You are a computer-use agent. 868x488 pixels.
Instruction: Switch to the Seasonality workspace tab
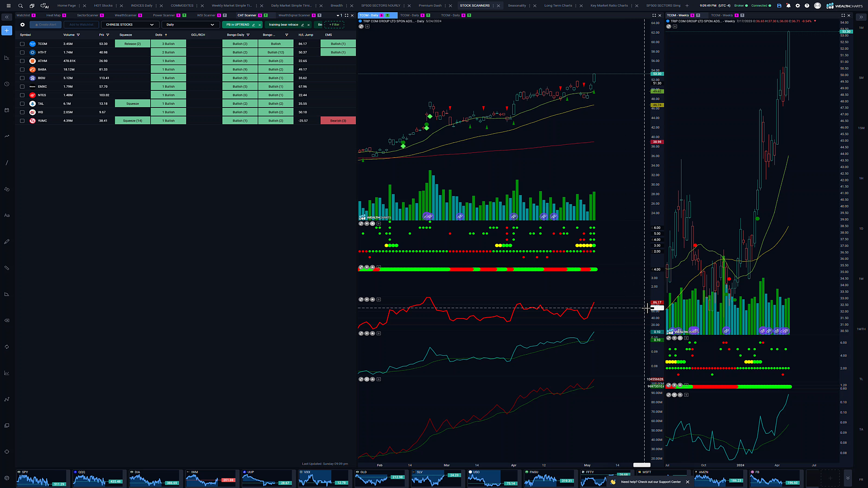(517, 6)
